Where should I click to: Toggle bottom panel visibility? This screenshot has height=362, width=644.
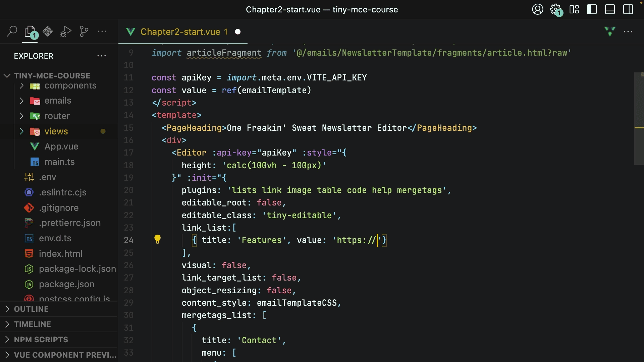[610, 9]
